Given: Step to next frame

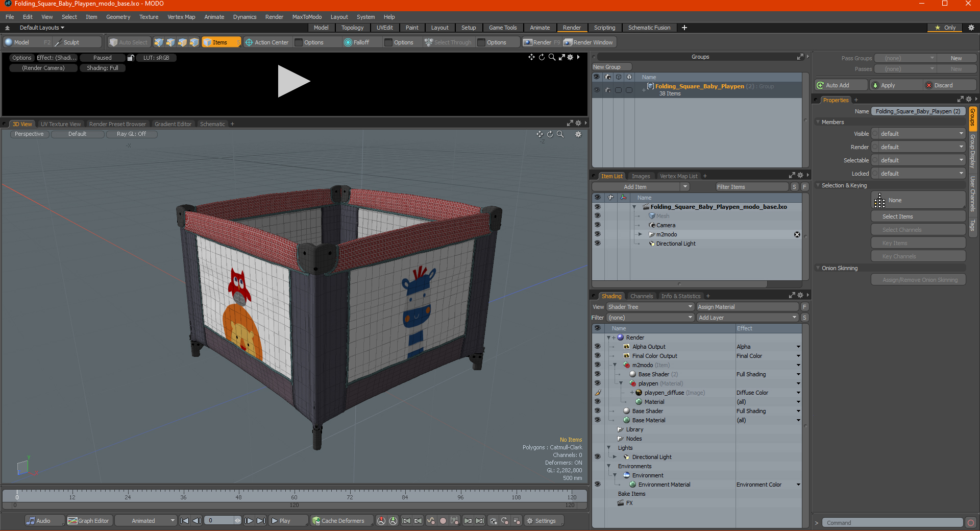Looking at the screenshot, I should pos(249,521).
